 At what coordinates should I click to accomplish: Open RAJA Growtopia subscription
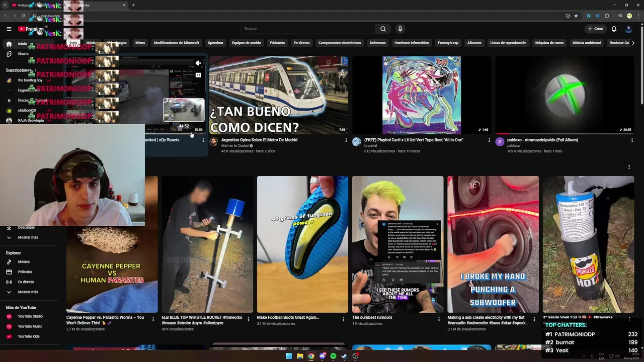31,121
